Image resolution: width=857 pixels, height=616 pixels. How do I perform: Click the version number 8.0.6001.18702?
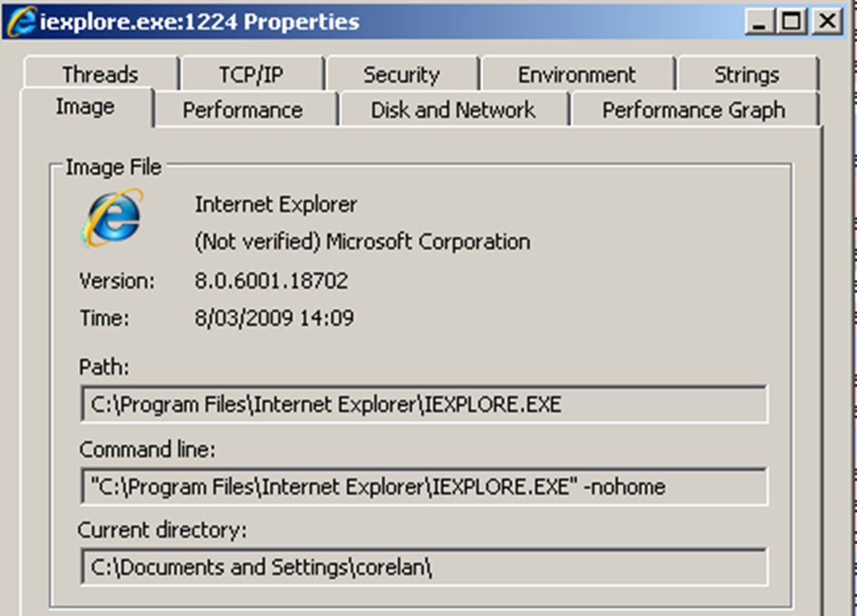click(x=271, y=281)
